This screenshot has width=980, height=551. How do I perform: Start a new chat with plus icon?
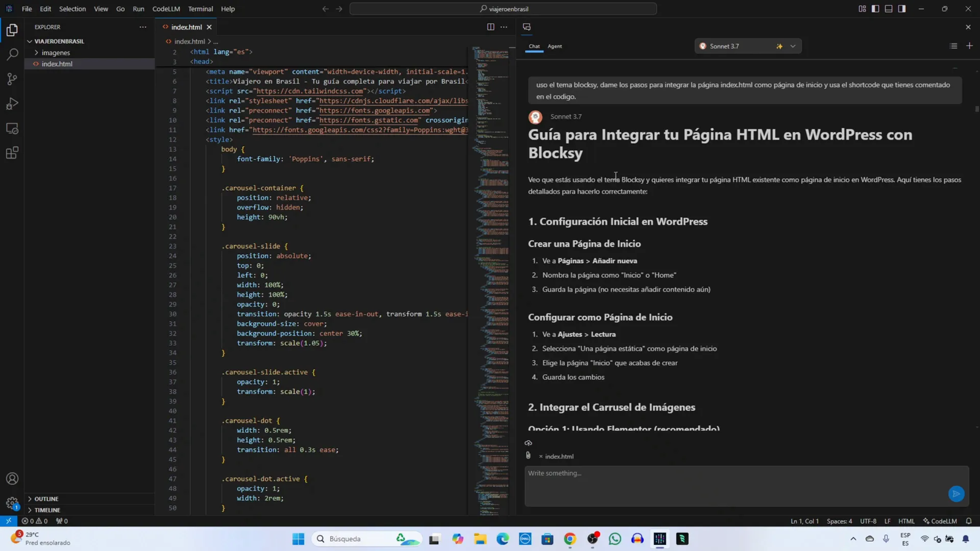969,46
